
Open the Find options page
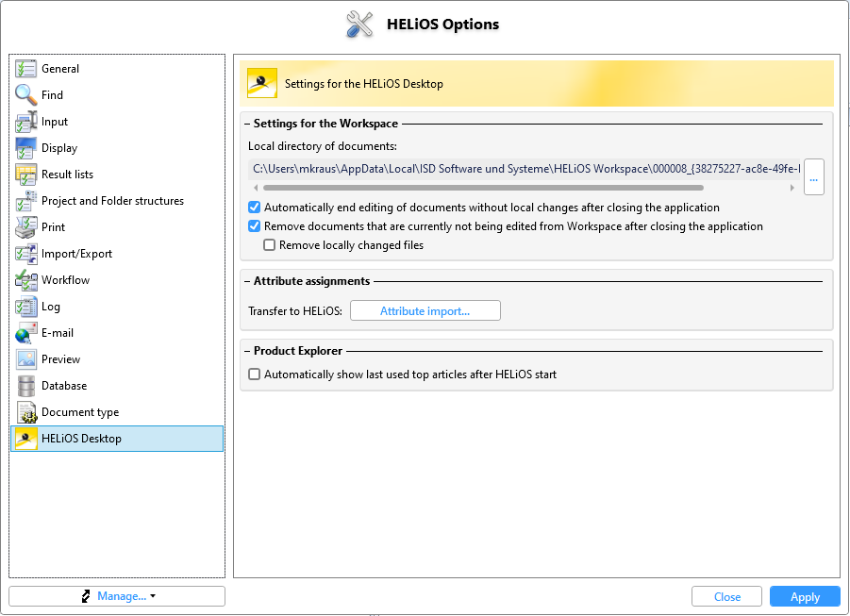117,95
